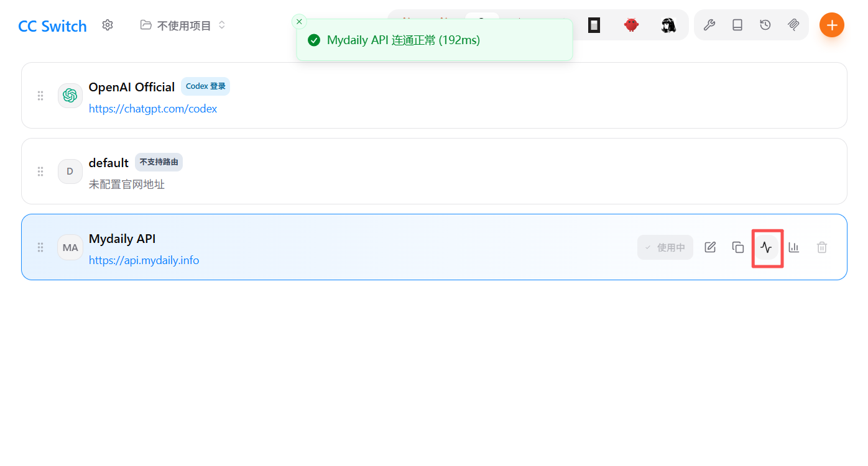
Task: Click the Codex 登录 badge
Action: (206, 86)
